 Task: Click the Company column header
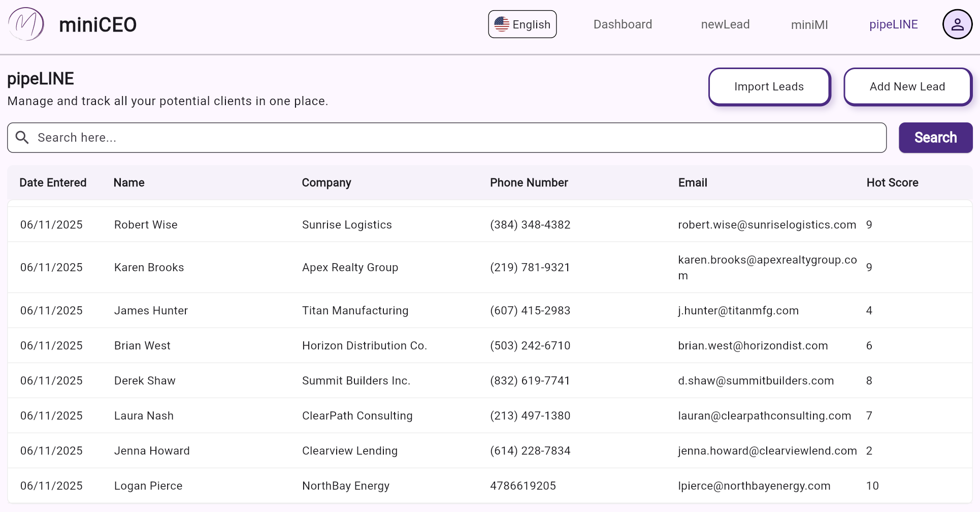coord(326,183)
